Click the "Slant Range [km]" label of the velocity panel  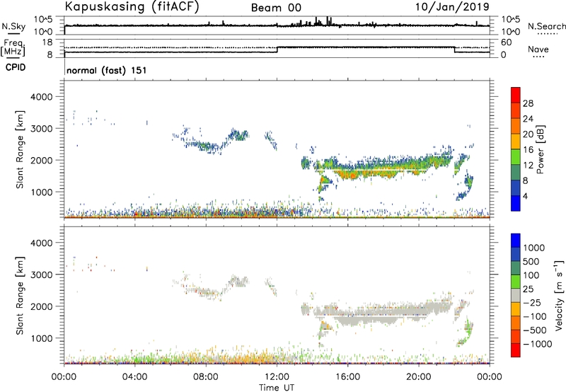[20, 296]
